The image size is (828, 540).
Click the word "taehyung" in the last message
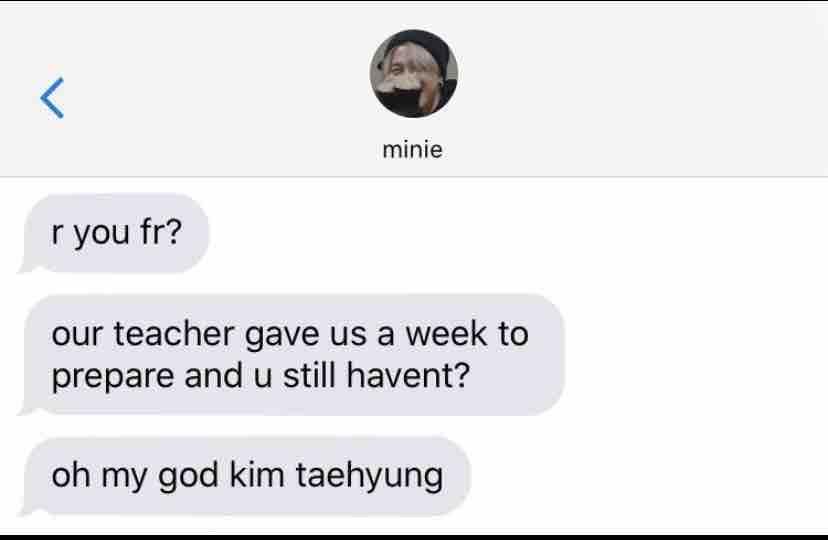coord(369,477)
